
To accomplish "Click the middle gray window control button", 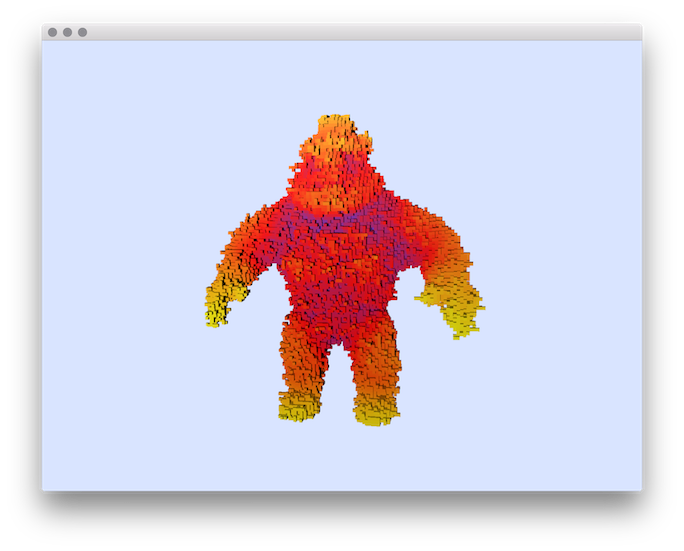I will pyautogui.click(x=67, y=32).
